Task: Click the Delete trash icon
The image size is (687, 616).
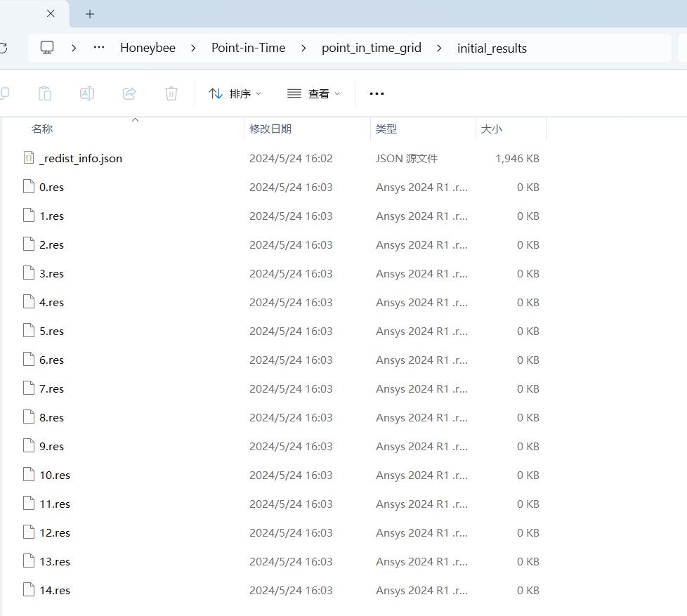Action: point(171,93)
